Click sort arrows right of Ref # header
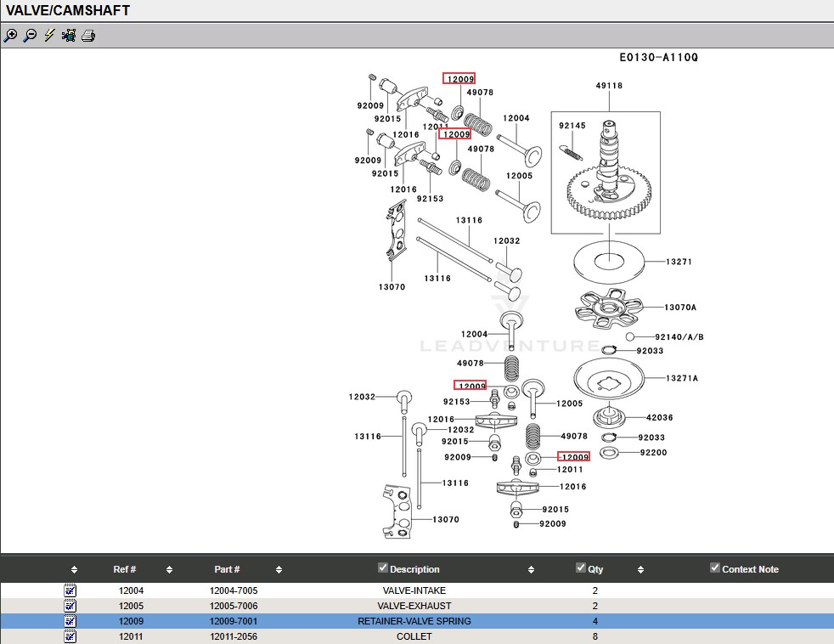 [x=169, y=570]
